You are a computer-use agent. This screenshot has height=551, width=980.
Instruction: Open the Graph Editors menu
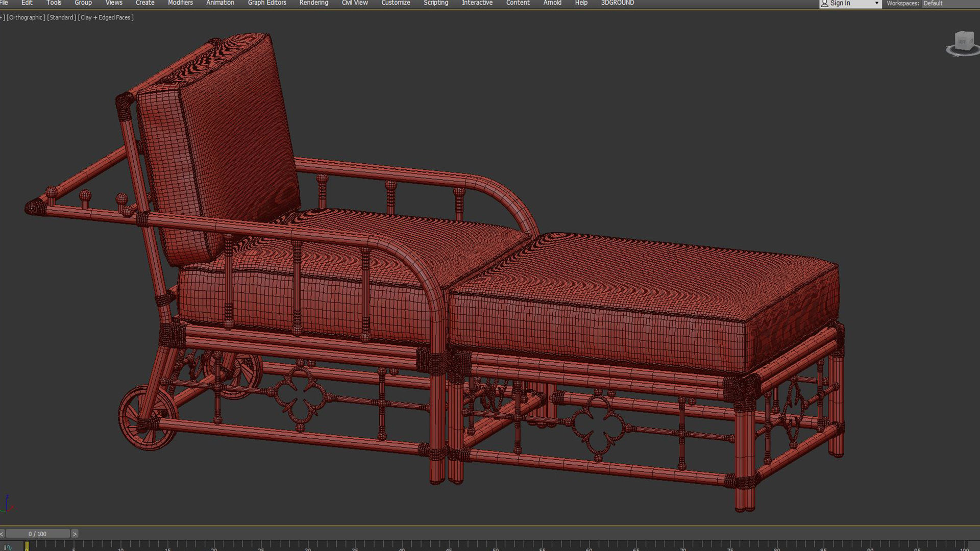267,3
